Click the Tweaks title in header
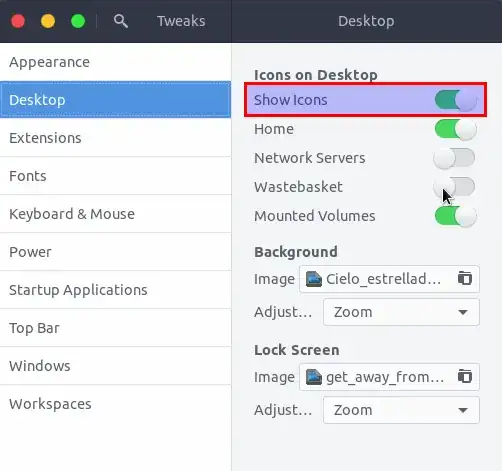503x471 pixels. (x=181, y=21)
